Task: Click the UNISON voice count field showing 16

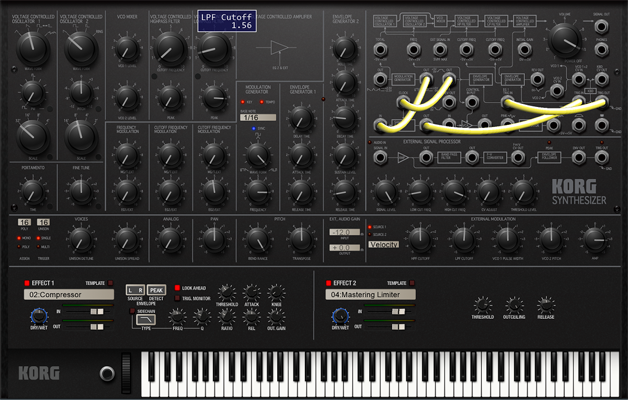Action: [43, 222]
